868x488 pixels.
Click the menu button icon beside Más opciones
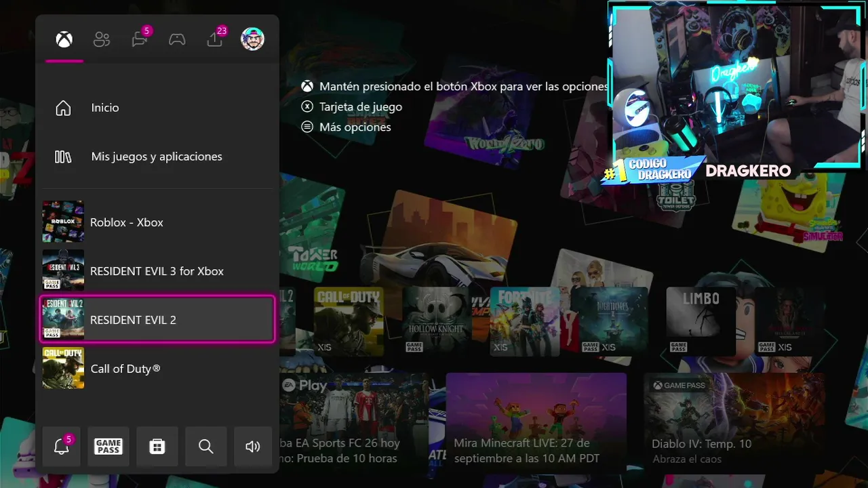point(308,127)
